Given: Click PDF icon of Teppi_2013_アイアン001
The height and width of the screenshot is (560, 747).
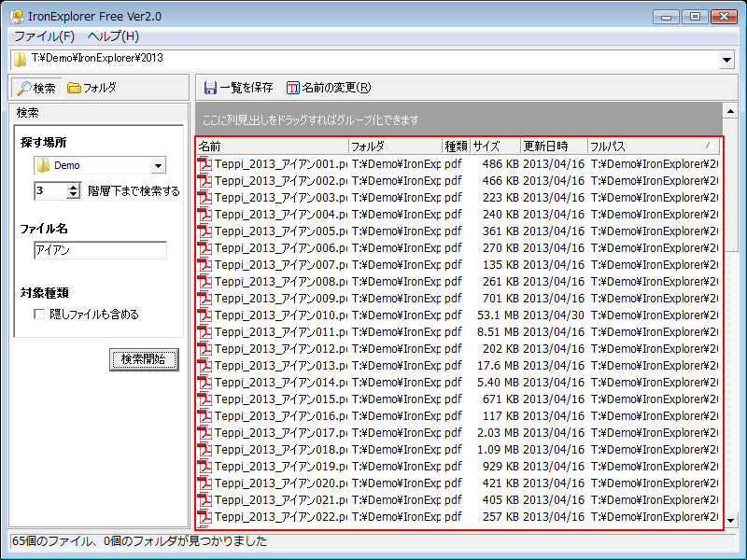Looking at the screenshot, I should pyautogui.click(x=204, y=164).
